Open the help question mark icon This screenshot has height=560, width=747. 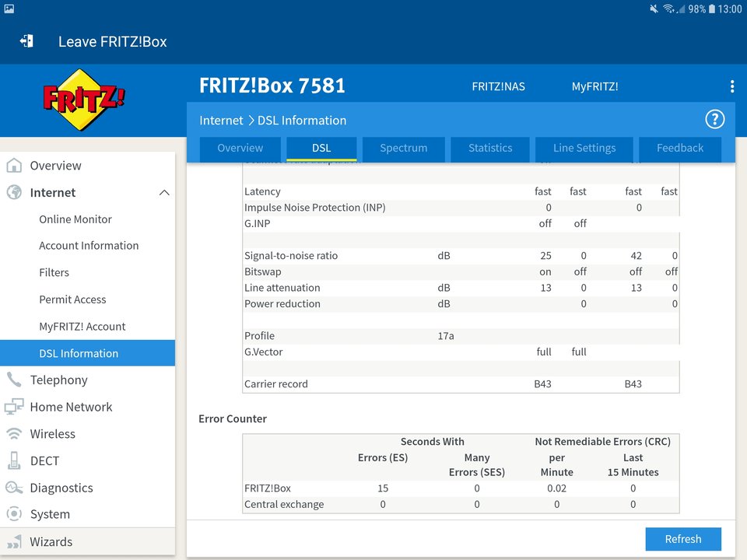(x=714, y=119)
